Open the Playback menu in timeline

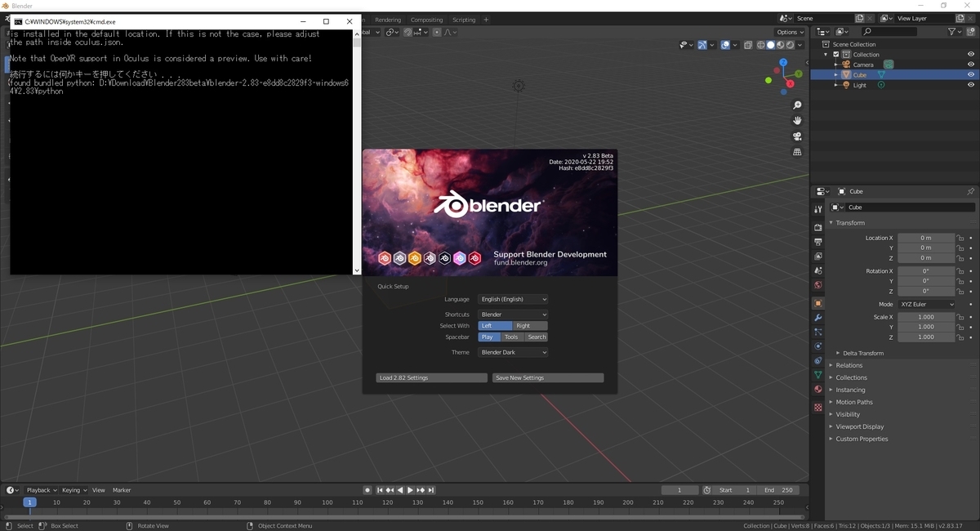click(41, 490)
